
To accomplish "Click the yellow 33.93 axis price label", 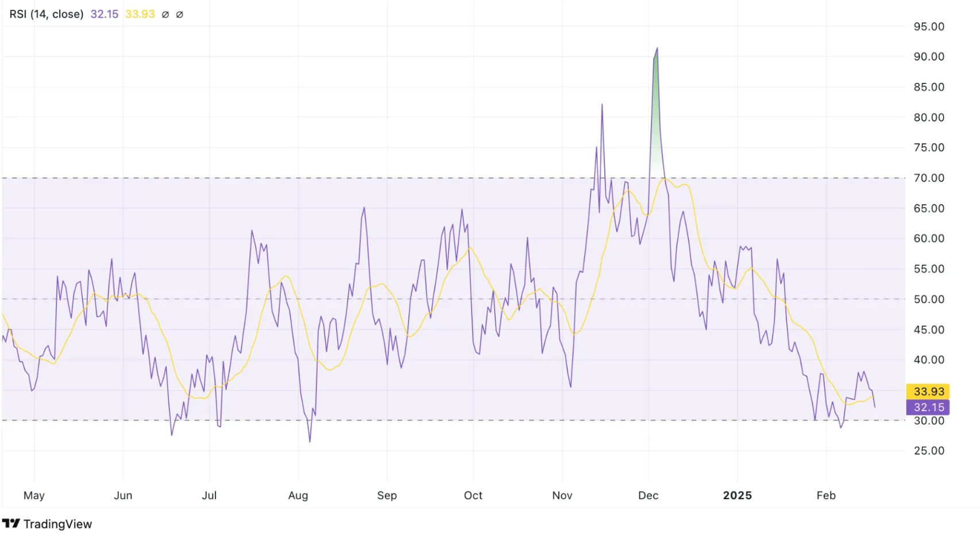I will (928, 391).
